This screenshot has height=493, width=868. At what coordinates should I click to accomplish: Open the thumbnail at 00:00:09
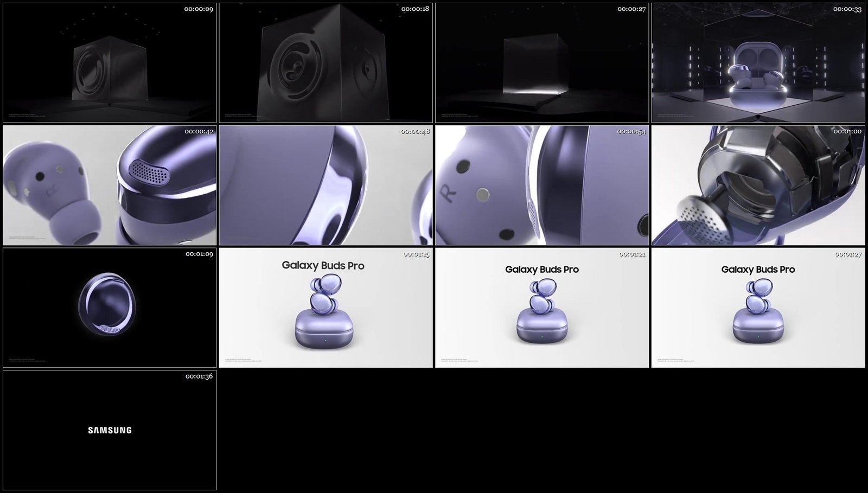[x=110, y=63]
